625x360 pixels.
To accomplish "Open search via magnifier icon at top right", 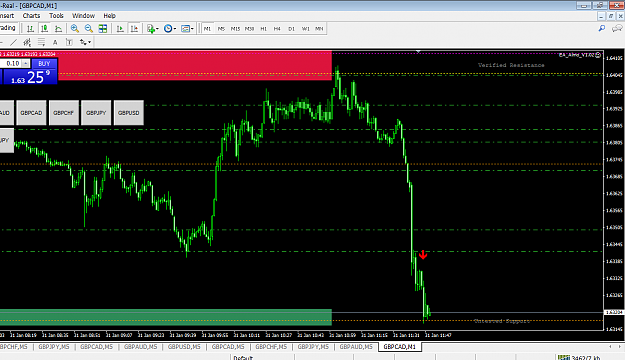I will [x=601, y=28].
